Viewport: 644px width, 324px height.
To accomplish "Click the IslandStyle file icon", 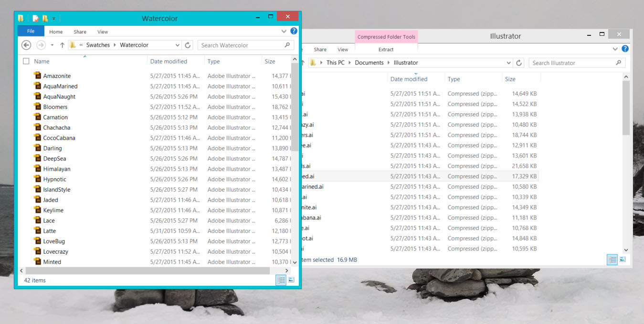I will [x=38, y=189].
